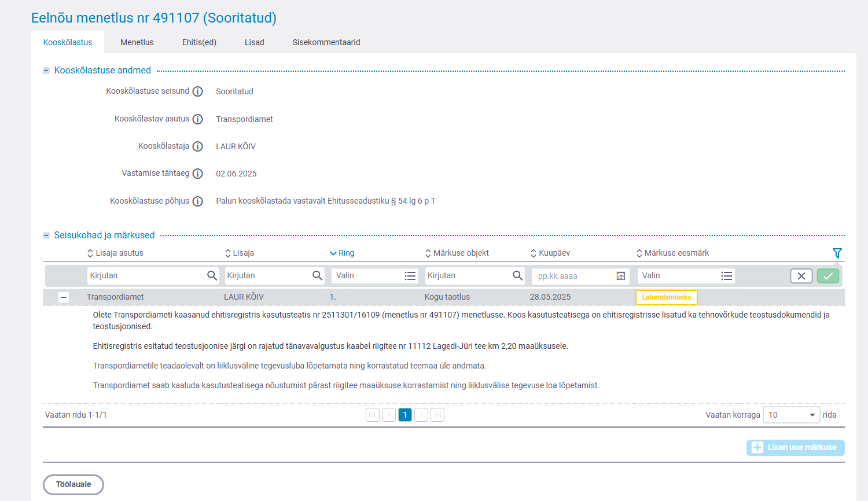Open the info icon beside Kooskõlastav asutus
This screenshot has width=868, height=501.
tap(197, 119)
